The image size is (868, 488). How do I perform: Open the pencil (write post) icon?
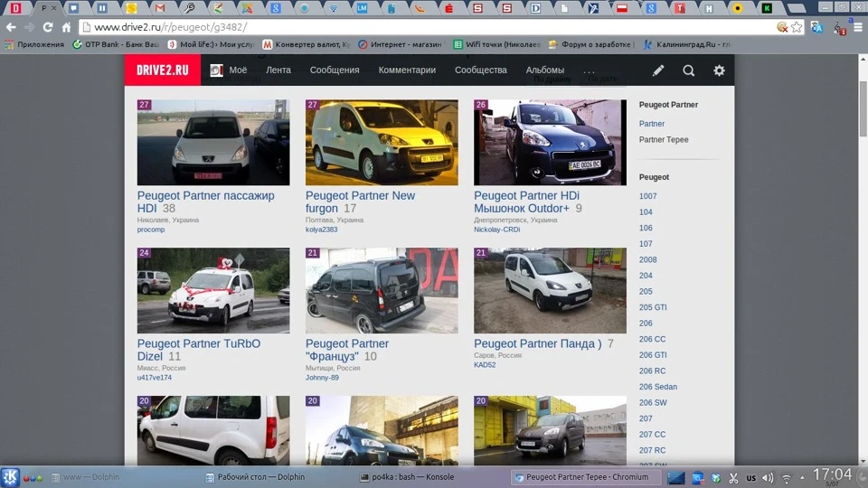(657, 70)
